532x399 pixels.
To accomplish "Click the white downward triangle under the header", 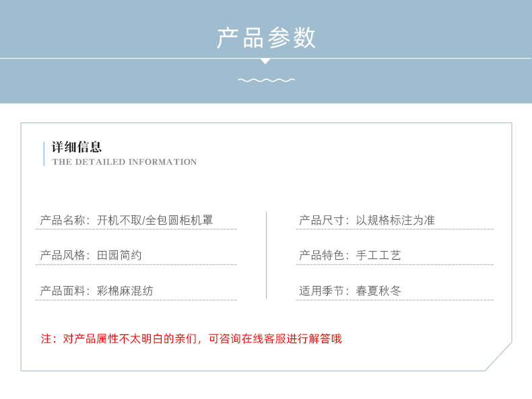I will (x=265, y=61).
